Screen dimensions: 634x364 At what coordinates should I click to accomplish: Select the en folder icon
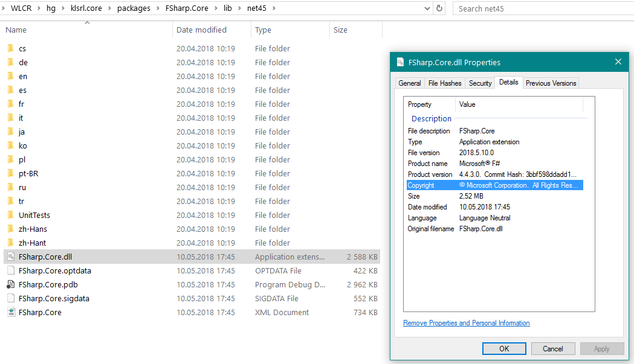[x=11, y=76]
